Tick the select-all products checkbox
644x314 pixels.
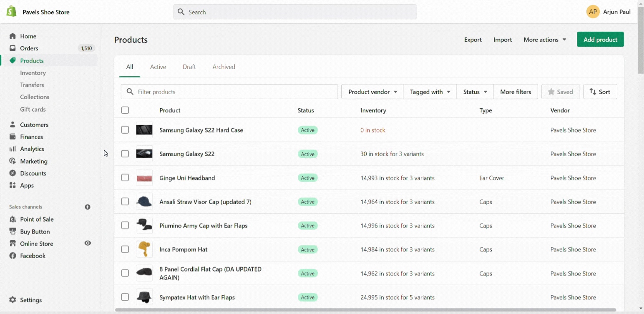pyautogui.click(x=125, y=110)
